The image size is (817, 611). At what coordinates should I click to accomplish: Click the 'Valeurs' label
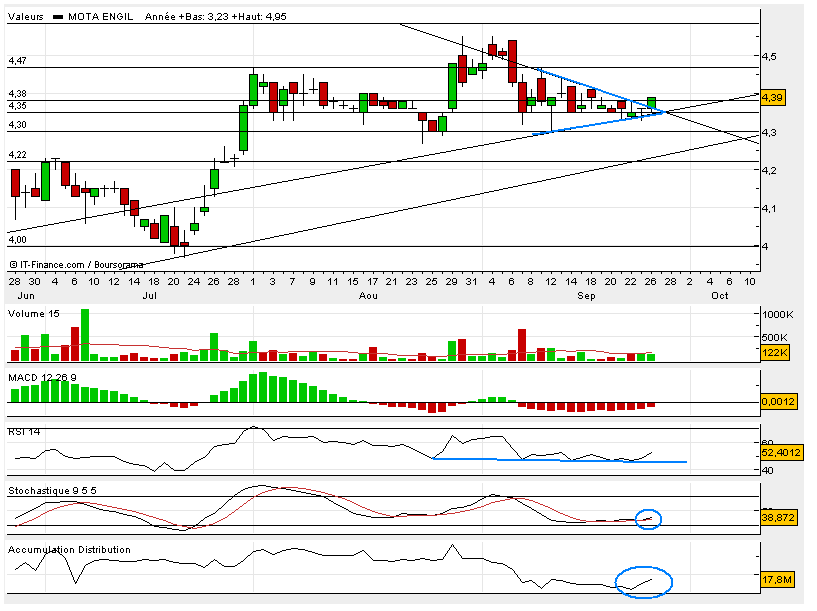point(26,17)
